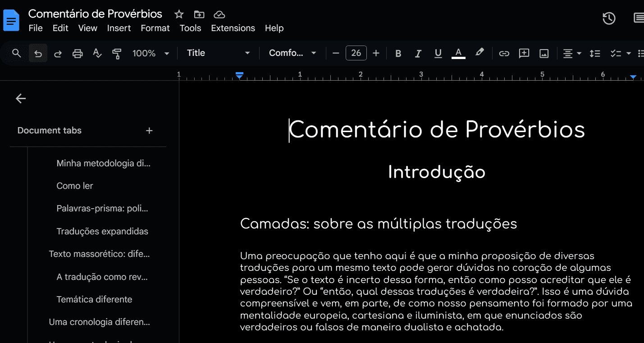Image resolution: width=644 pixels, height=343 pixels.
Task: Open the Insert menu
Action: (x=119, y=28)
